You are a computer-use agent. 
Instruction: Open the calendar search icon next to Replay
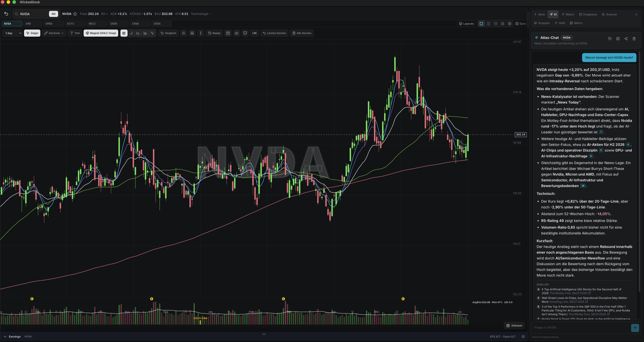pyautogui.click(x=228, y=33)
